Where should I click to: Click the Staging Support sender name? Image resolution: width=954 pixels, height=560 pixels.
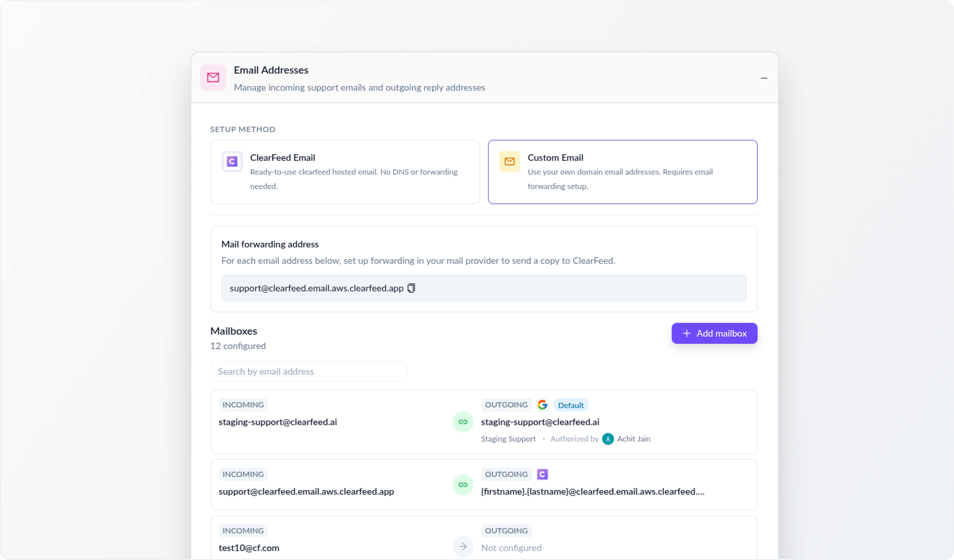(508, 439)
